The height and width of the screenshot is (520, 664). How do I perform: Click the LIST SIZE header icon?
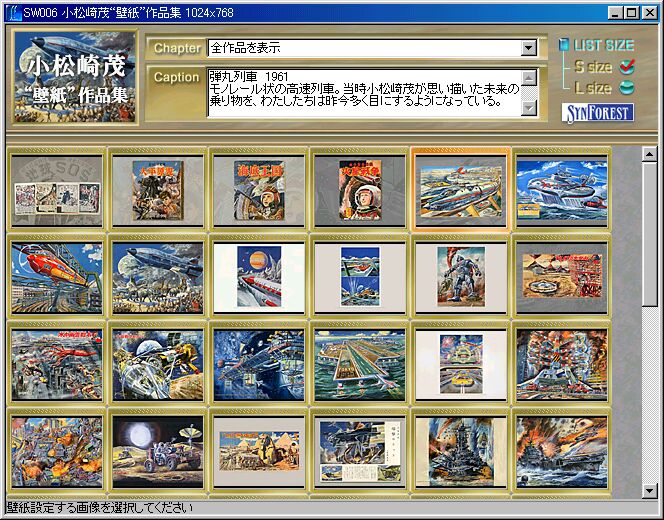pos(564,44)
